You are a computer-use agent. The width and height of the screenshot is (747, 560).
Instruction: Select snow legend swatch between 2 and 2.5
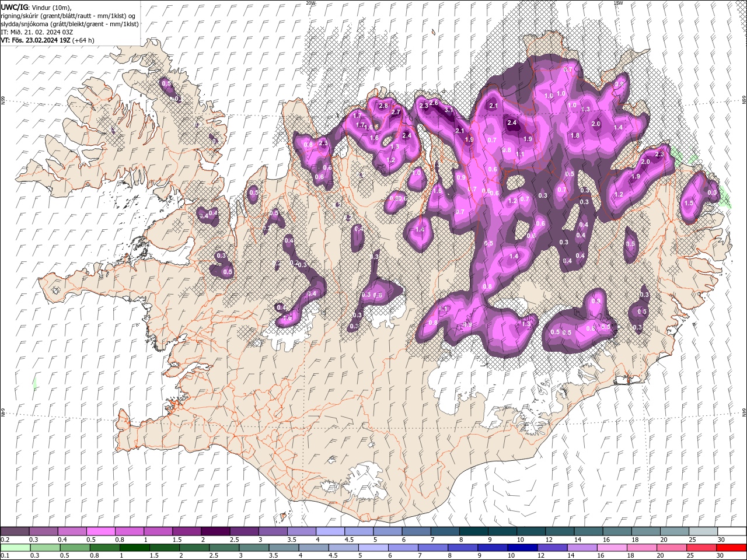[215, 531]
